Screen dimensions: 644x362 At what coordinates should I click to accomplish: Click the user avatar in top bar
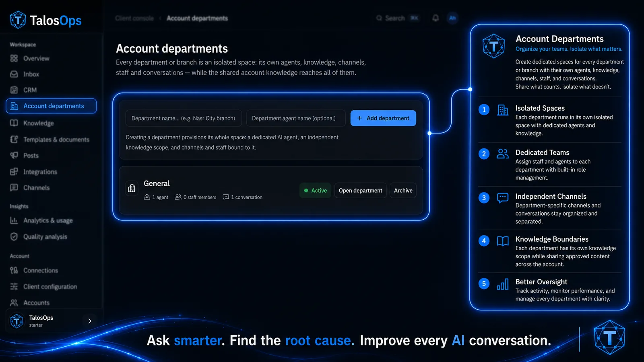[453, 18]
